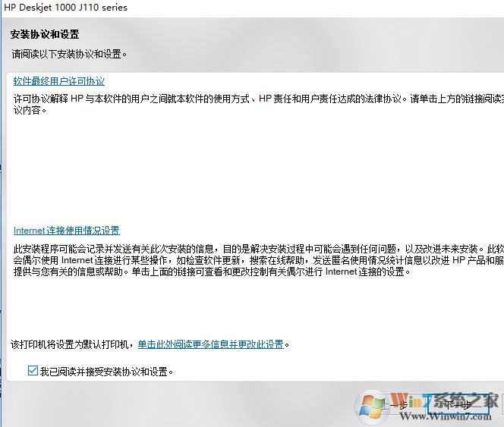The image size is (504, 427).
Task: Click the HP Deskjet 1000 J110 series title
Action: pyautogui.click(x=65, y=8)
